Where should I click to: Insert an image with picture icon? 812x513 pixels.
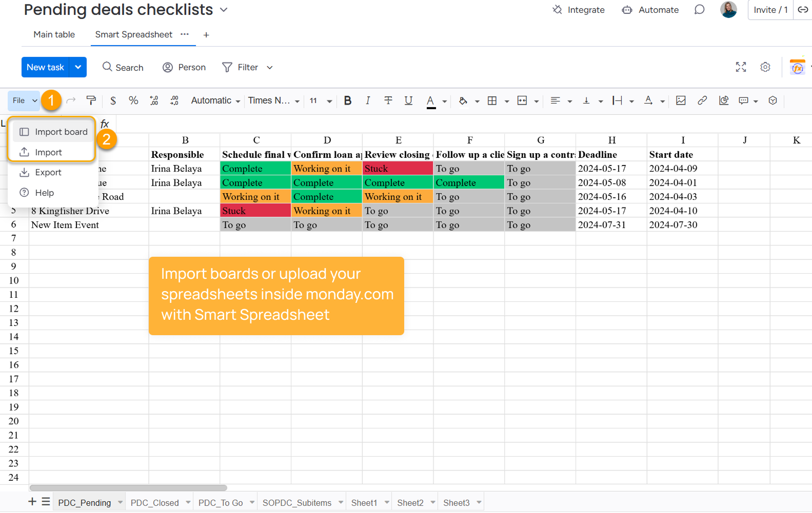coord(681,100)
